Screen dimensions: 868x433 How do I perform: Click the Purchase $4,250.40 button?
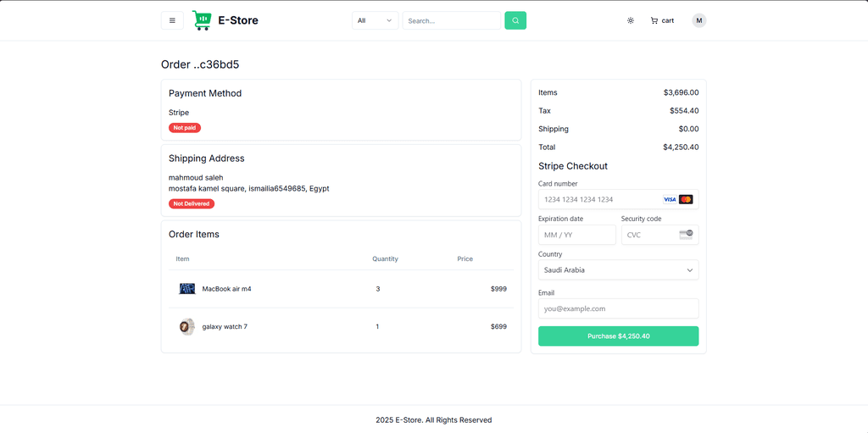[x=618, y=336]
